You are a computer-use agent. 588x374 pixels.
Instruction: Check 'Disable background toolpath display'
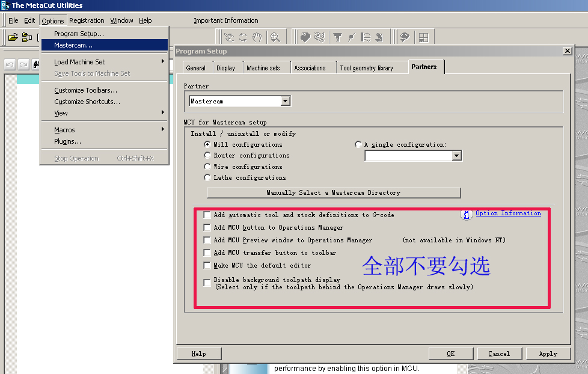coord(207,283)
